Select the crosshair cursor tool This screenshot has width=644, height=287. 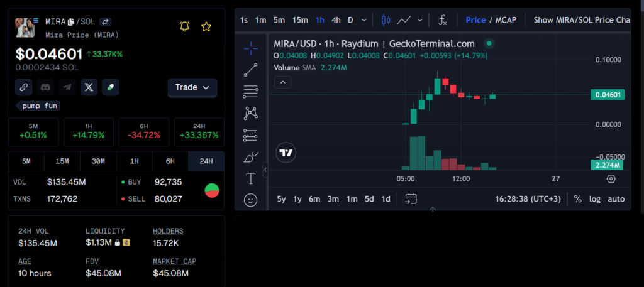(250, 48)
